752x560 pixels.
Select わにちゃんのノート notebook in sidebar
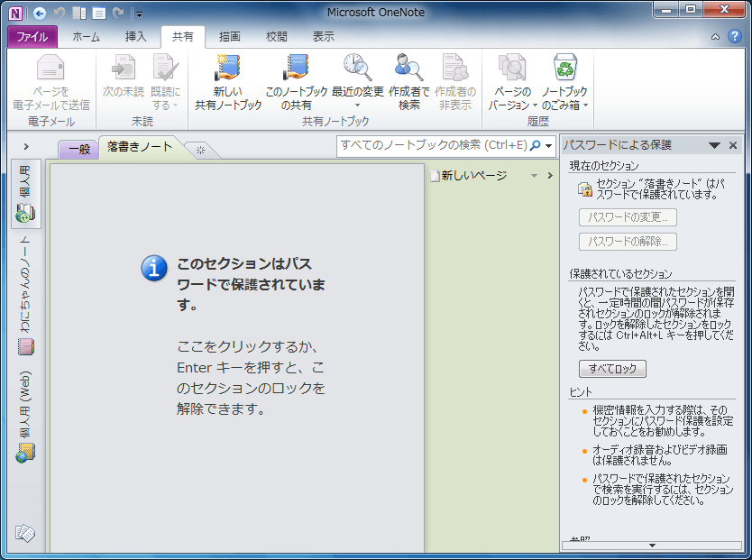25,296
